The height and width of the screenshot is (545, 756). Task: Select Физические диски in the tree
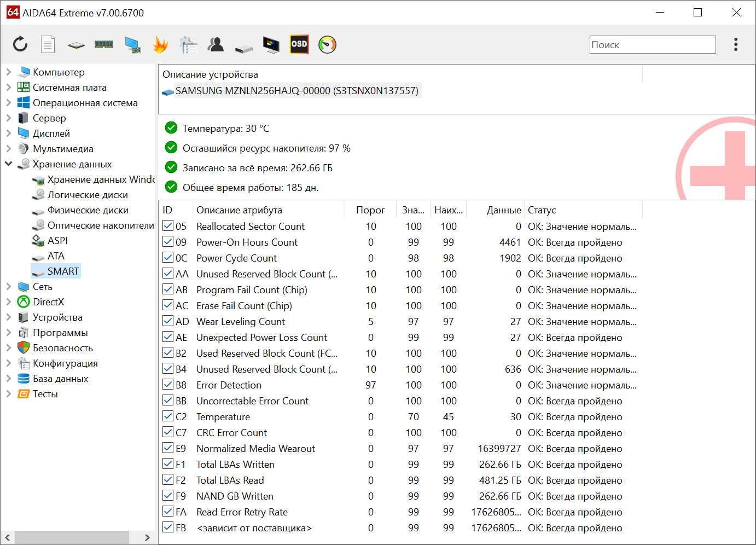pyautogui.click(x=88, y=210)
